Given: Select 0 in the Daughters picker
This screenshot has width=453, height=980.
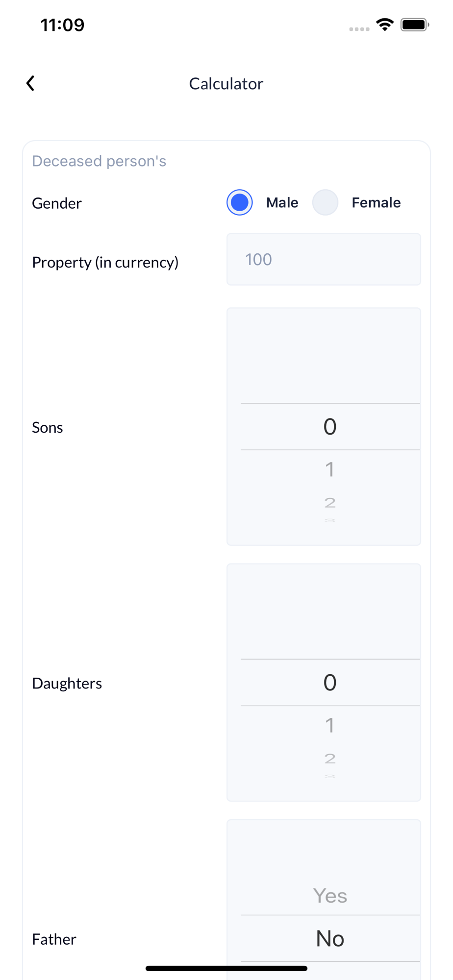Looking at the screenshot, I should [330, 682].
